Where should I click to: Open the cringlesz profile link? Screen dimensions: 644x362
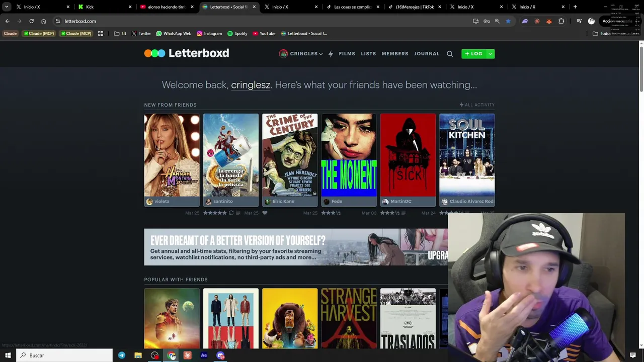point(251,85)
